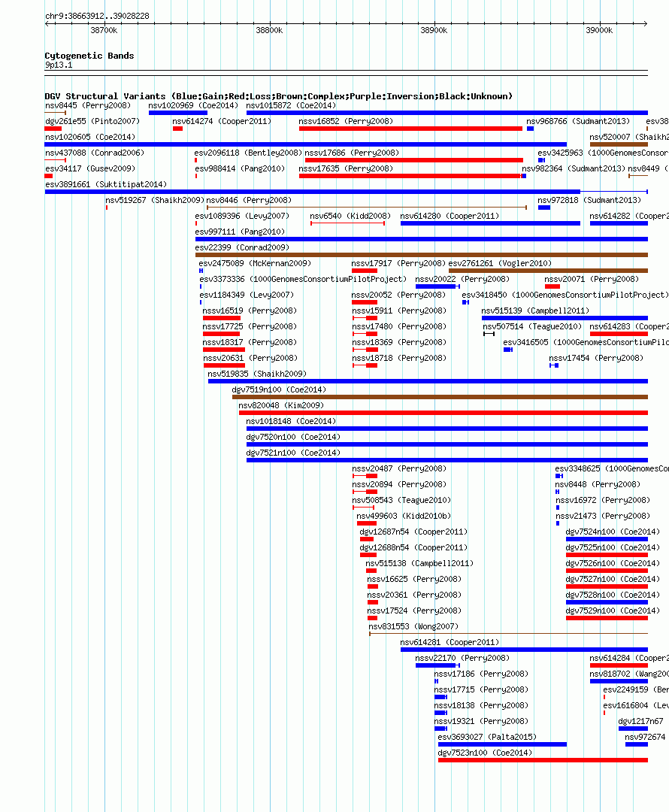
Task: Click the blue bar of nsv1020969
Action: point(177,113)
